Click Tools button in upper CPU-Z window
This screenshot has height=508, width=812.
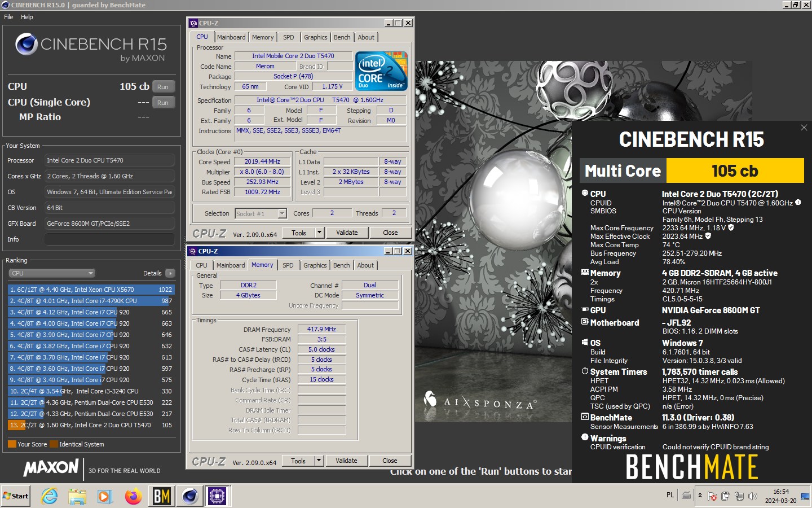tap(299, 233)
